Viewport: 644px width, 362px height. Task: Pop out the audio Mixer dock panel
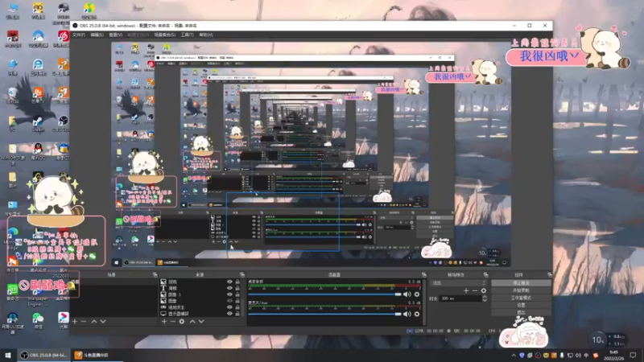(424, 274)
